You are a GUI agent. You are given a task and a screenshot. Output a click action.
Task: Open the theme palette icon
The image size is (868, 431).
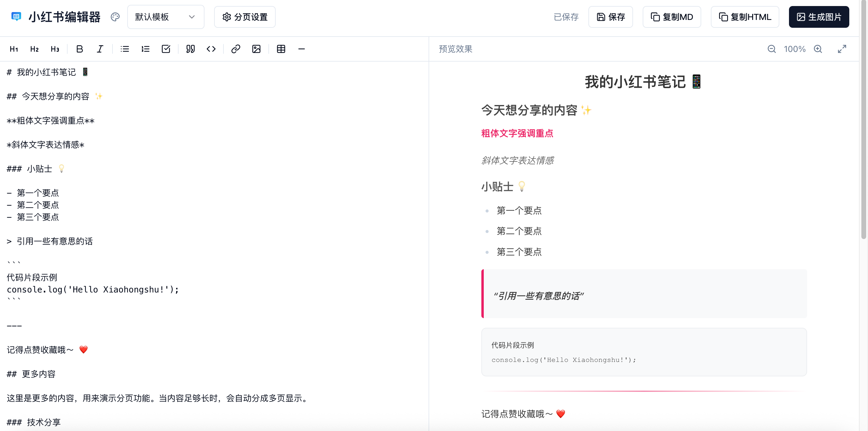point(115,17)
